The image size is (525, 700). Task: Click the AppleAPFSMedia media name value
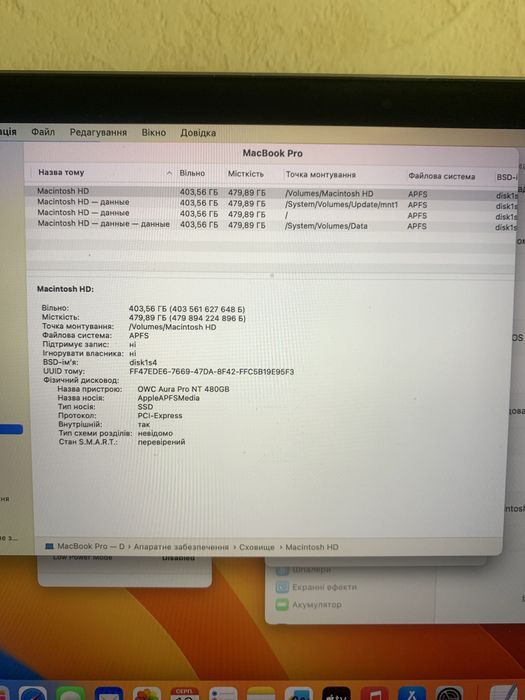pos(168,398)
